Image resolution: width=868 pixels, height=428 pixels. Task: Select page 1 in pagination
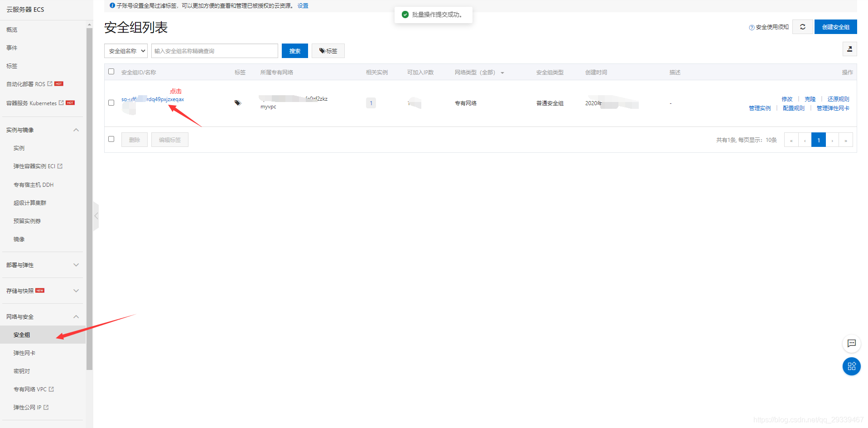(x=819, y=140)
